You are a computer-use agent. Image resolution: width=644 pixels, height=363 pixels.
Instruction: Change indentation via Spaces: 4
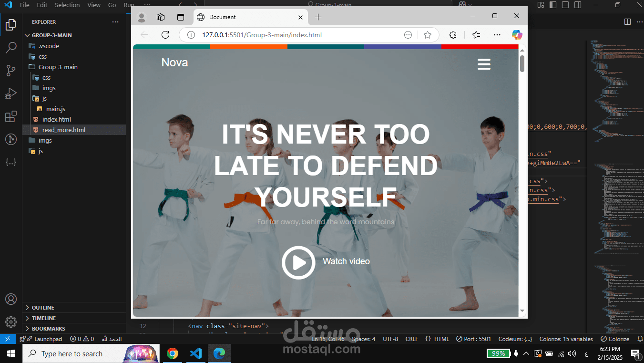(363, 339)
